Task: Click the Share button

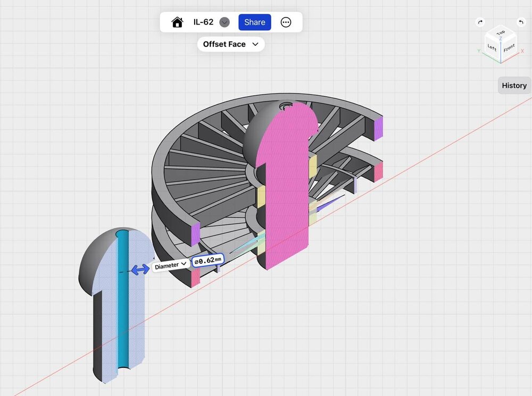Action: 254,22
